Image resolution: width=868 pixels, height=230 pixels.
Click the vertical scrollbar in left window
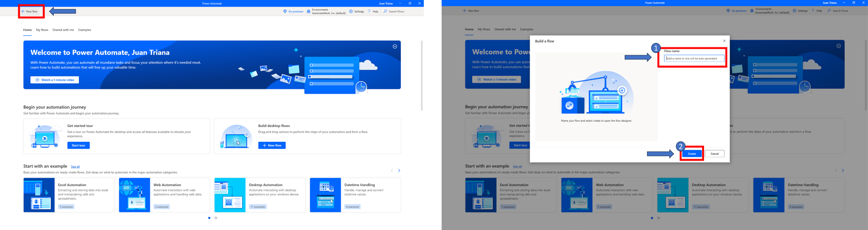[422, 75]
